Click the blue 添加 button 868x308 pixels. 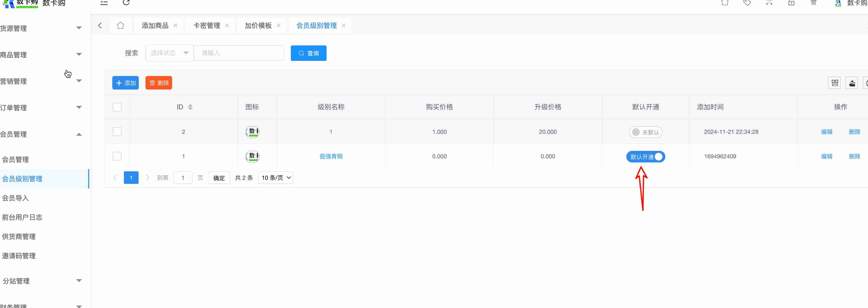pyautogui.click(x=125, y=83)
